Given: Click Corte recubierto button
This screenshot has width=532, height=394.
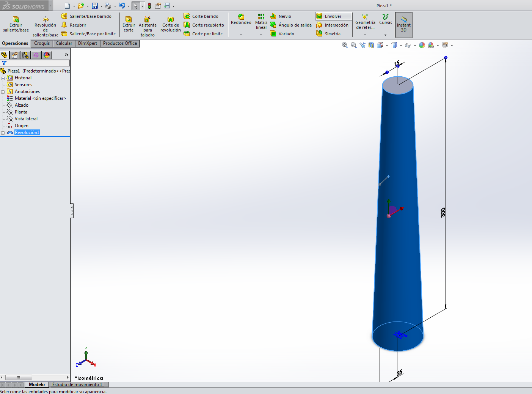Looking at the screenshot, I should coord(204,25).
